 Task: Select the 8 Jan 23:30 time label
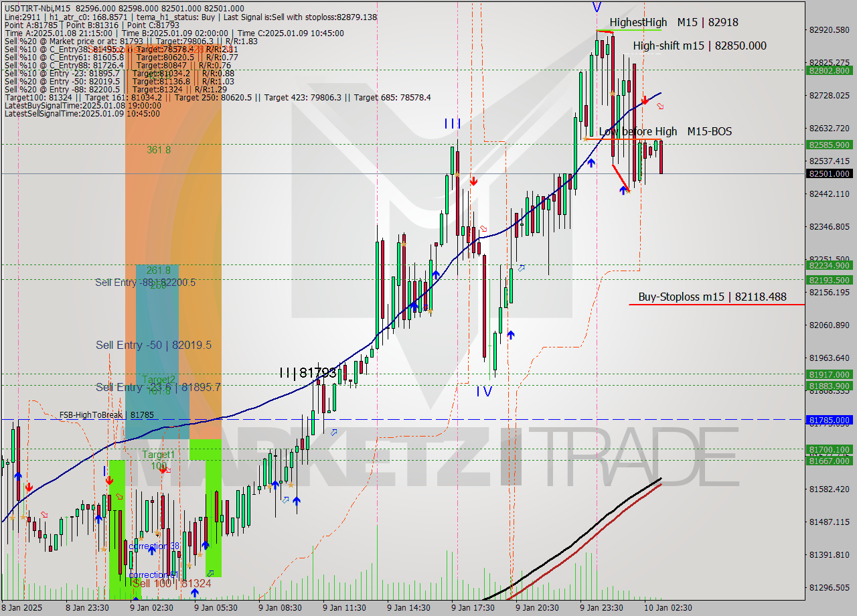[88, 607]
